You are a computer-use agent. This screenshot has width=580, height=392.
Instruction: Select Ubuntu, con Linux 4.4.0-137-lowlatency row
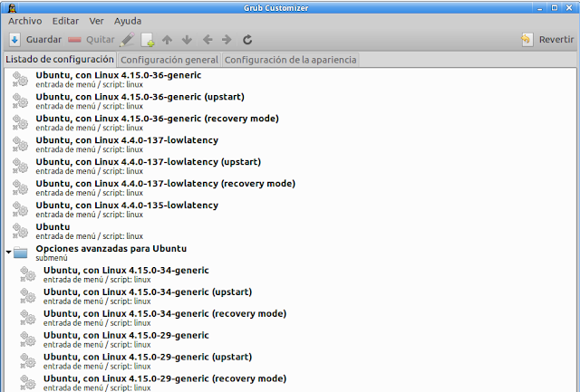(x=290, y=145)
